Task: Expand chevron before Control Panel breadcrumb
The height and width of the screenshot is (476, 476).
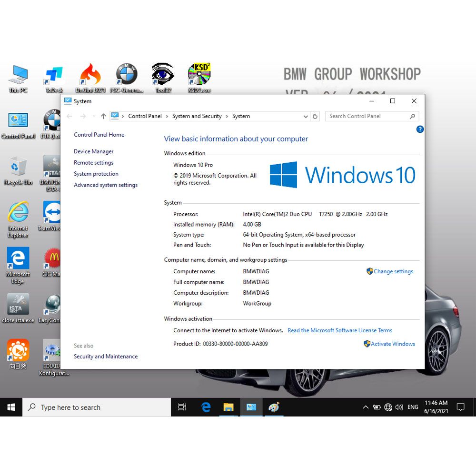Action: (x=123, y=116)
